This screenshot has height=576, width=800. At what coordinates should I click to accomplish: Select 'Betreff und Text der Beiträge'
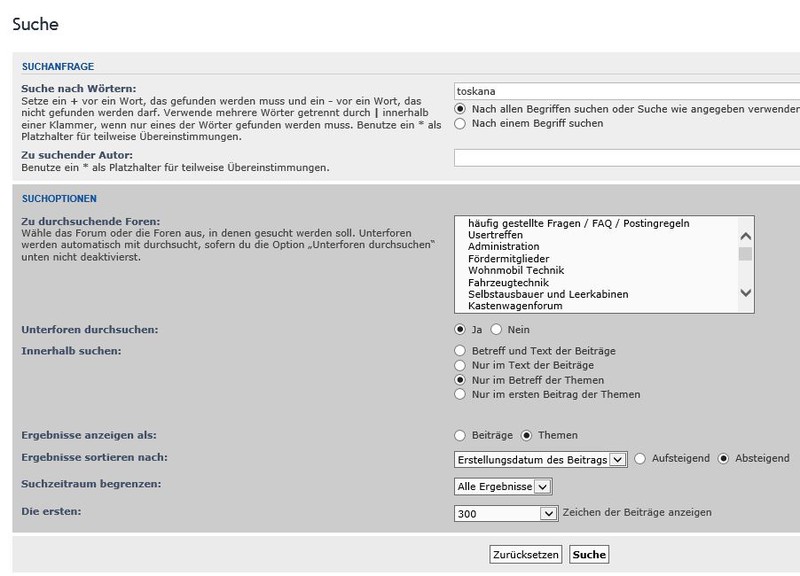tap(460, 350)
